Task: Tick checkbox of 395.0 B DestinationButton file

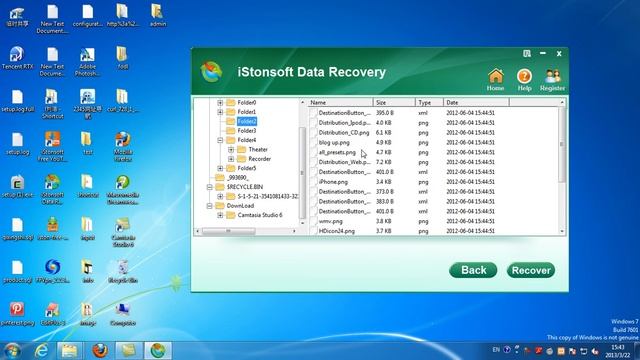Action: click(313, 113)
